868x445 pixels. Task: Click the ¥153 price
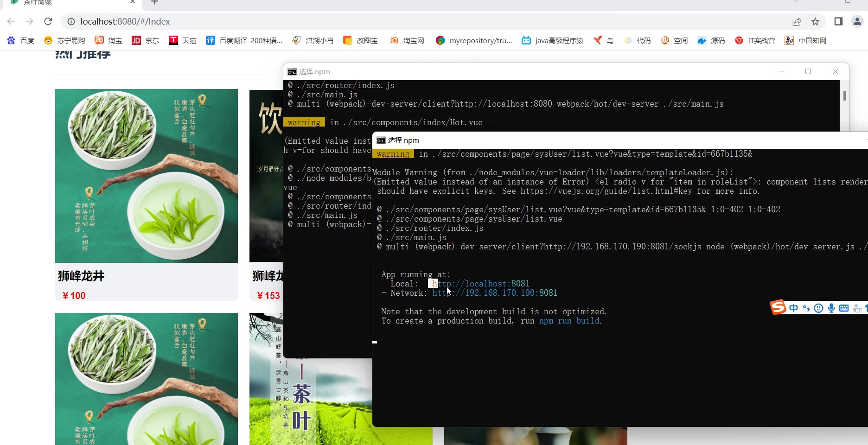[x=268, y=296]
